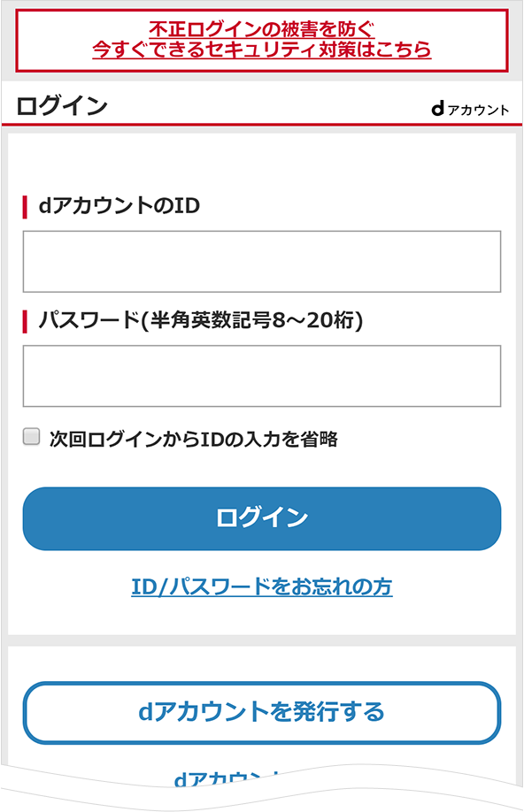Click the blue ログイン button
This screenshot has width=524, height=812.
click(262, 518)
